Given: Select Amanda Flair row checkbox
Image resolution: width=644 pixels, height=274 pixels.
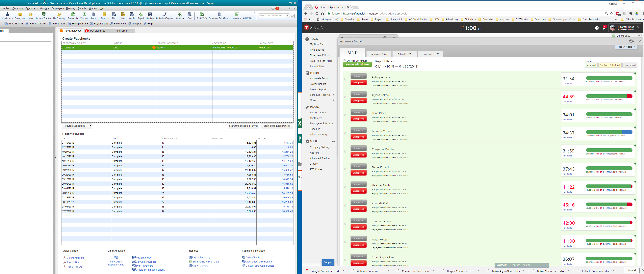Looking at the screenshot, I should (x=345, y=205).
